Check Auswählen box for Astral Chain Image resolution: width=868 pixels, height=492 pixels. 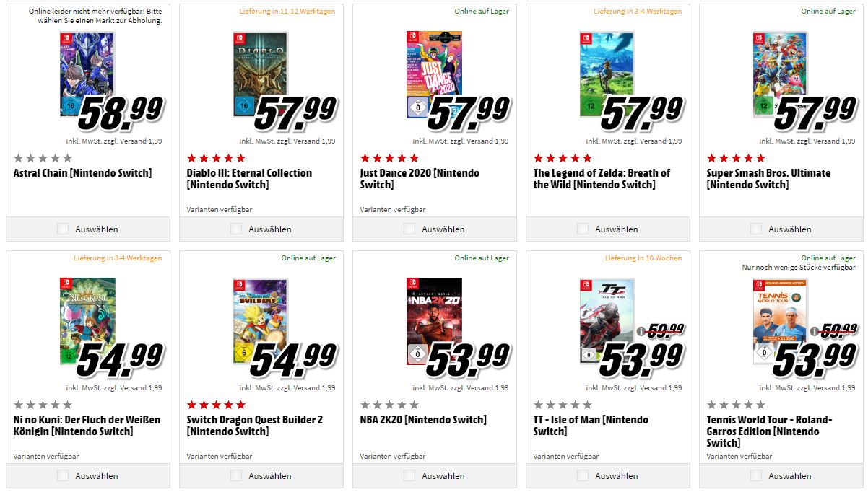tap(63, 229)
